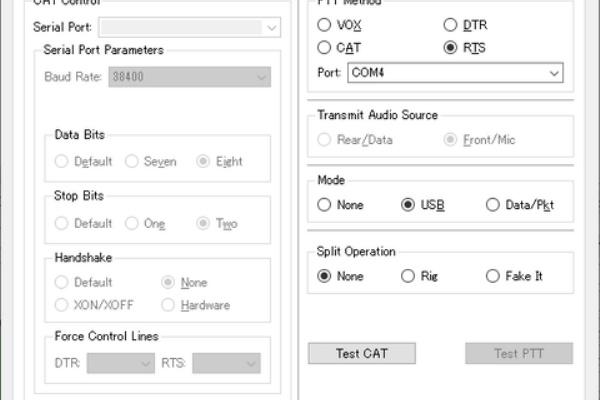Click the Test CAT button

point(362,353)
